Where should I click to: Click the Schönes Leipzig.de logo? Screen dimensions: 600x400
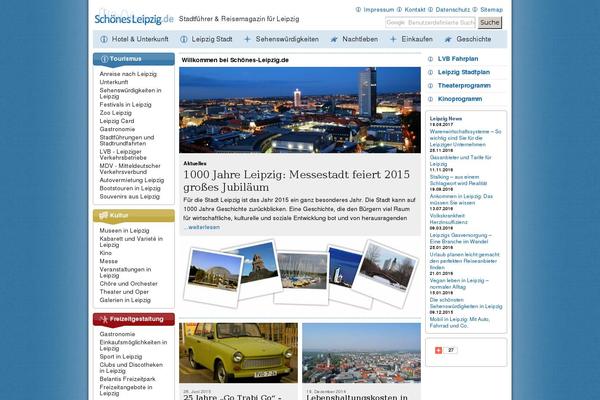[134, 19]
